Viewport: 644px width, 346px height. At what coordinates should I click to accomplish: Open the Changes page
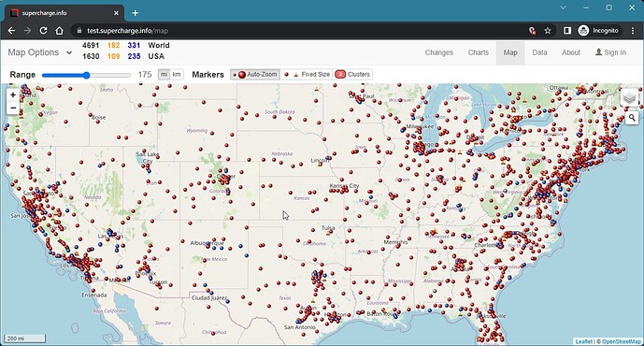pos(439,52)
